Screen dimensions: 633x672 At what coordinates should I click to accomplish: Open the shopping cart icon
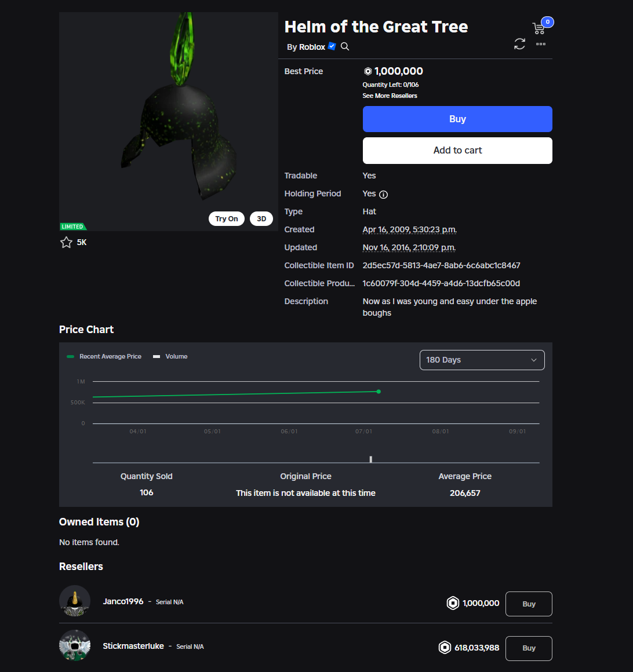[x=539, y=28]
